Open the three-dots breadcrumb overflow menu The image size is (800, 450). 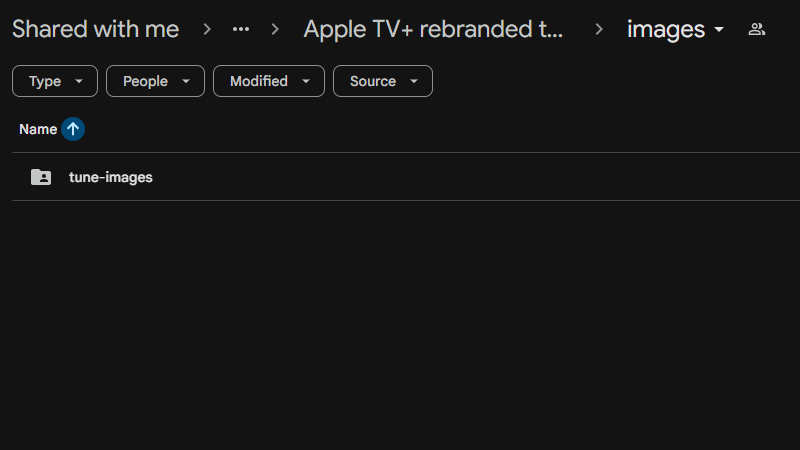[241, 29]
